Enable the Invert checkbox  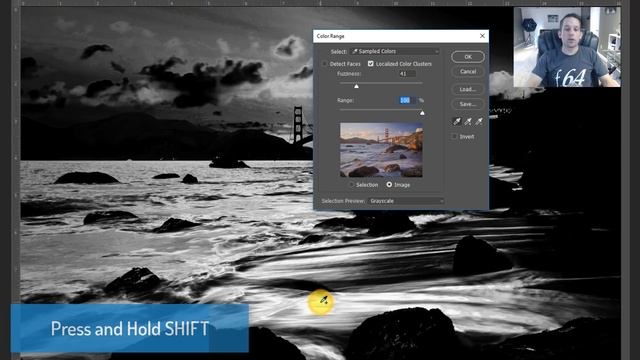(x=454, y=137)
